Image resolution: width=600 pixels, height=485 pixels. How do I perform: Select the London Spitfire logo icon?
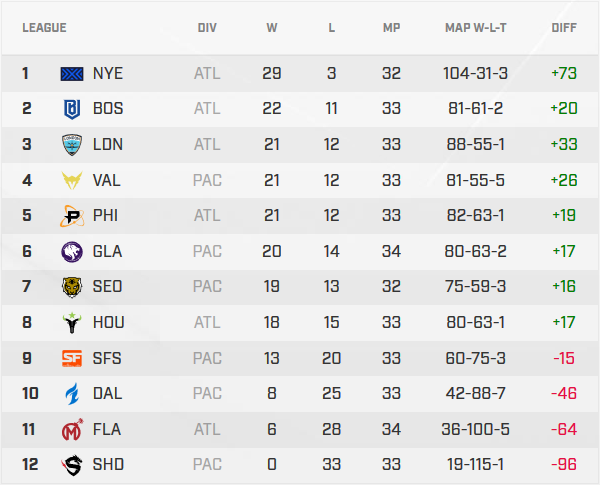click(73, 145)
